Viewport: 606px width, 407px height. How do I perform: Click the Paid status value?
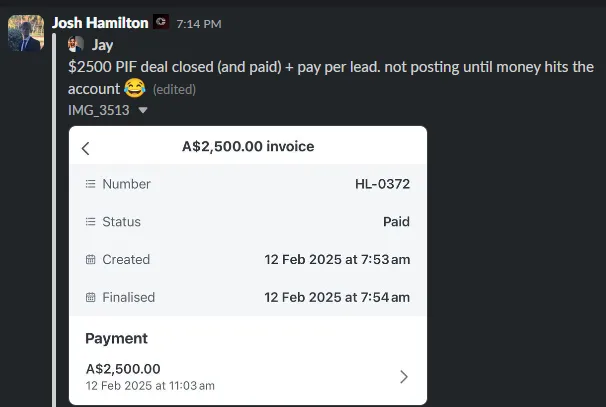coord(397,221)
